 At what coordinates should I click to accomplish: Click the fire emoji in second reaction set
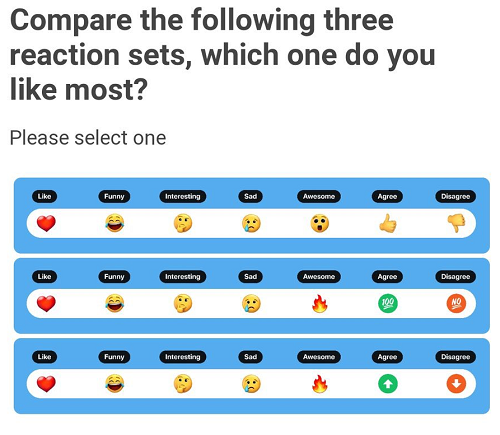[x=320, y=303]
